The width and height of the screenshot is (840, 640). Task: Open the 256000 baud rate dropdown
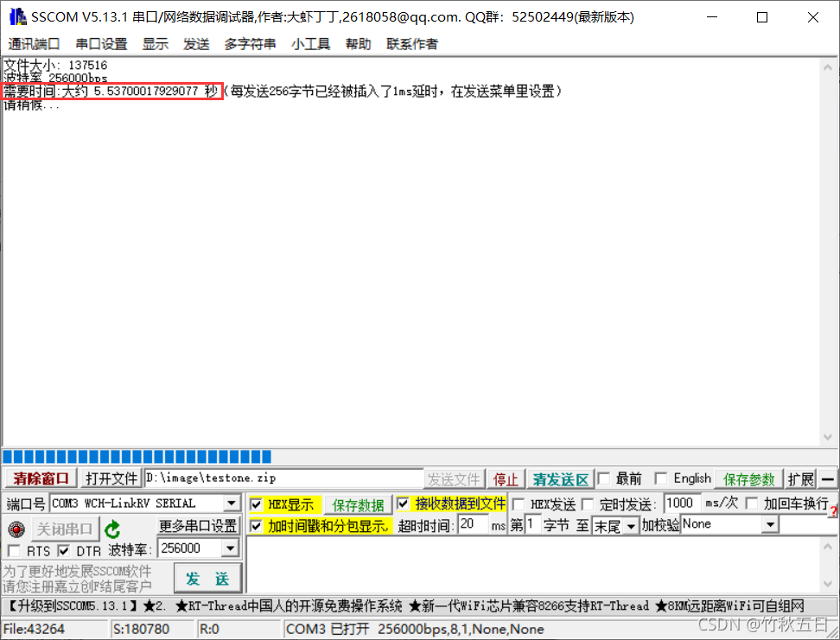(230, 548)
